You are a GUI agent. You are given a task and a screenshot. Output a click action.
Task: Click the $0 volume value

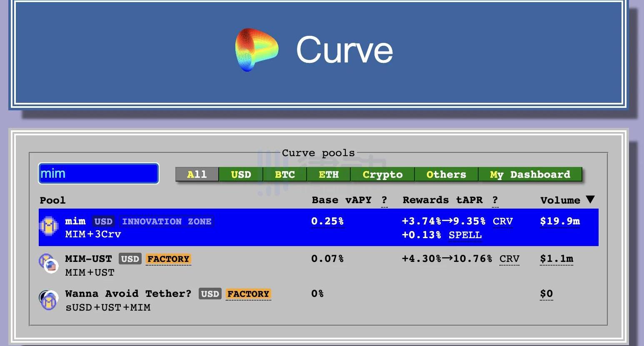click(547, 294)
